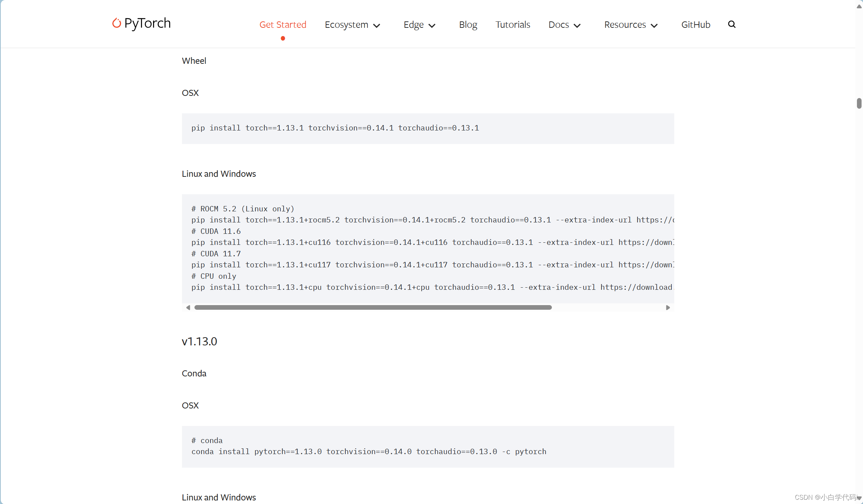Click the horizontal code scrollbar thumb
Viewport: 863px width, 504px height.
pyautogui.click(x=373, y=307)
